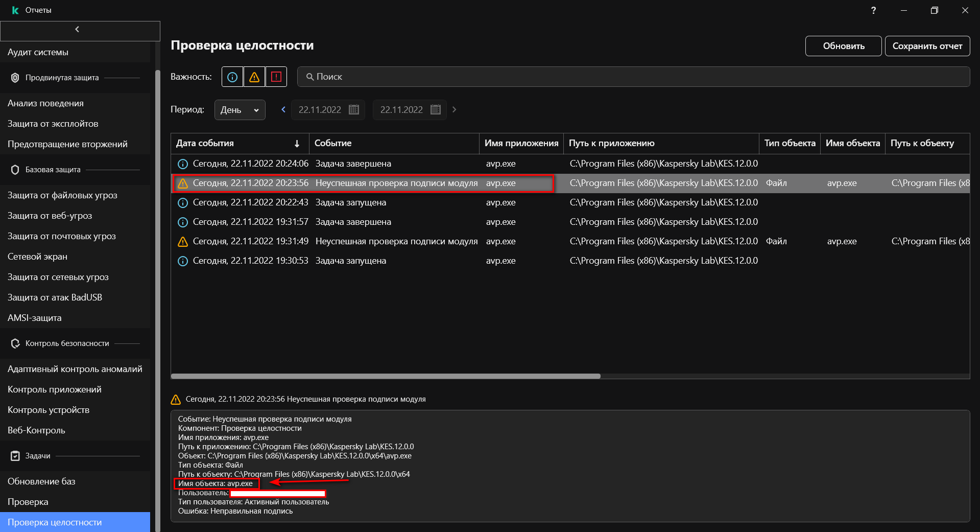Select the 19:31:49 Неуспешная проверка row
Viewport: 980px width, 532px height.
pyautogui.click(x=570, y=241)
